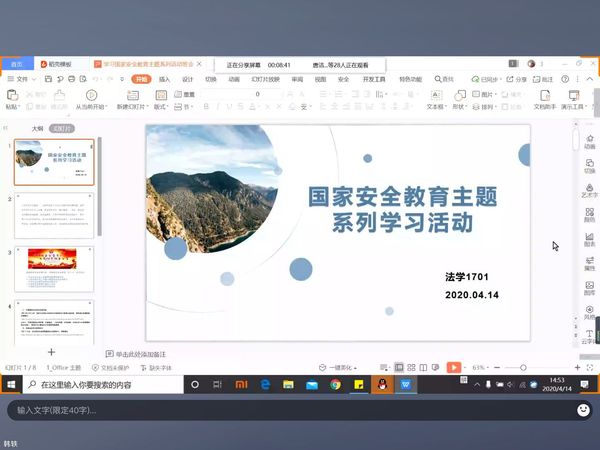600x450 pixels.
Task: Expand the 版式 layout dropdown
Action: [160, 106]
